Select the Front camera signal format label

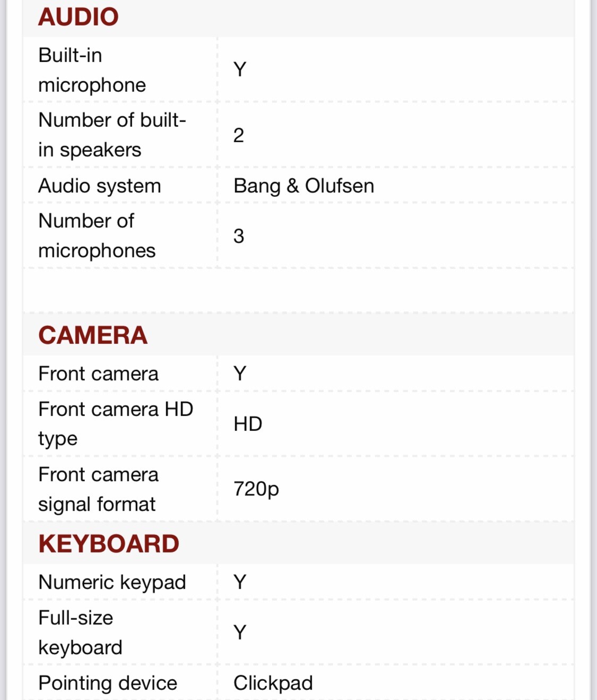pyautogui.click(x=98, y=489)
